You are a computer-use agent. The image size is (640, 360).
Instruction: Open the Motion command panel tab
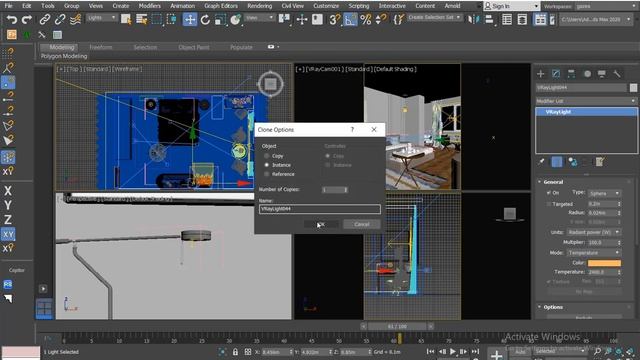click(587, 74)
